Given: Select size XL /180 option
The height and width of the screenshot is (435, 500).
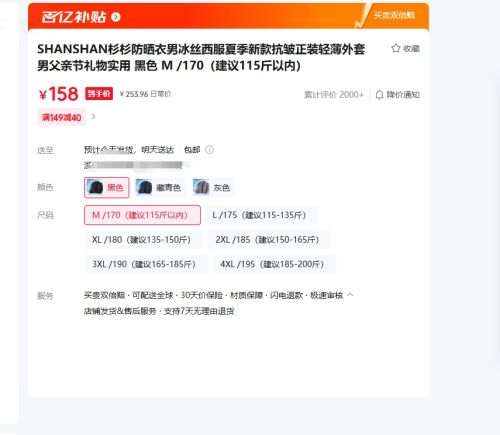Looking at the screenshot, I should tap(143, 240).
